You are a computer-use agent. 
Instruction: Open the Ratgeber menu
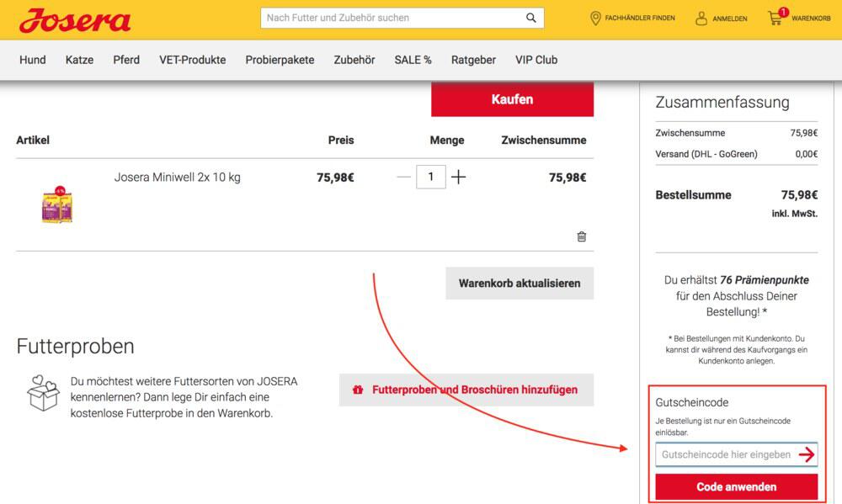[x=473, y=60]
